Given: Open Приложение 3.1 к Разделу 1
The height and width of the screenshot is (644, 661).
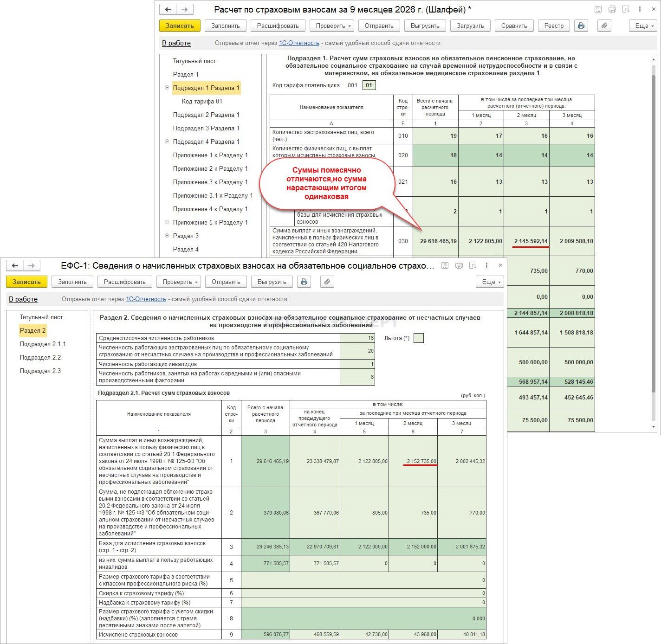Looking at the screenshot, I should pos(213,195).
